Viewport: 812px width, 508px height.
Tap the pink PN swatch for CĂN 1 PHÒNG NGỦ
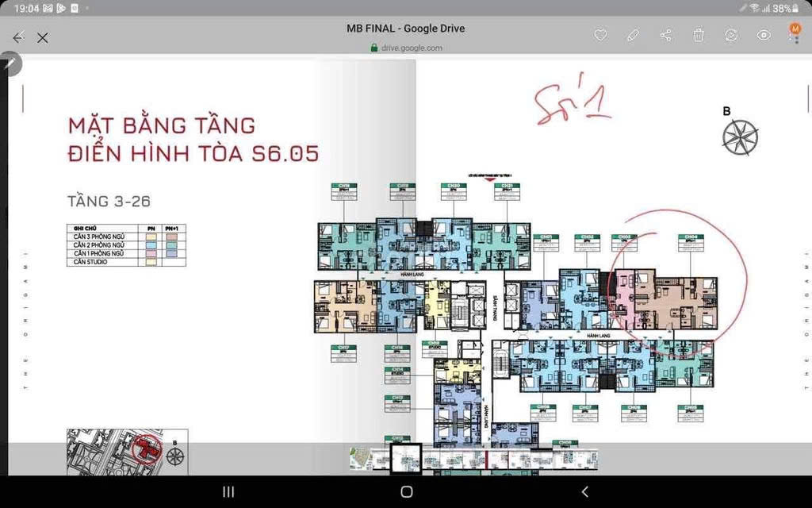151,253
